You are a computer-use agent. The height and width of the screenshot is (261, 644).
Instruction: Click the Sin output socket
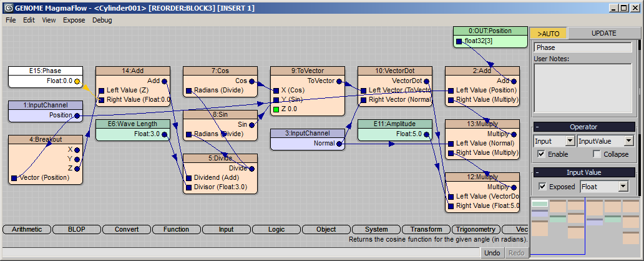[251, 124]
